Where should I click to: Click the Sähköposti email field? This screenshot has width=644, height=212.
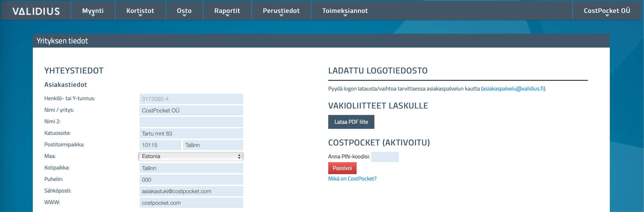[x=191, y=191]
